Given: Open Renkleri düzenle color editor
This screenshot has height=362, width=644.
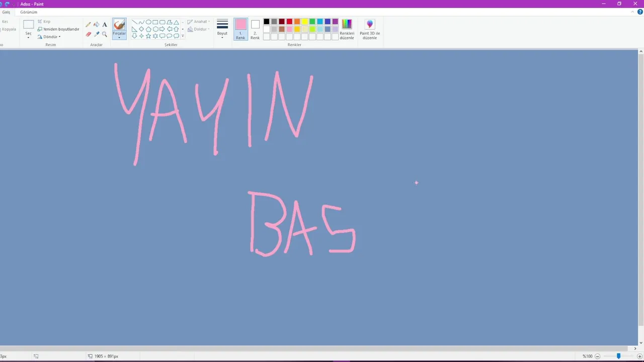Looking at the screenshot, I should 347,30.
